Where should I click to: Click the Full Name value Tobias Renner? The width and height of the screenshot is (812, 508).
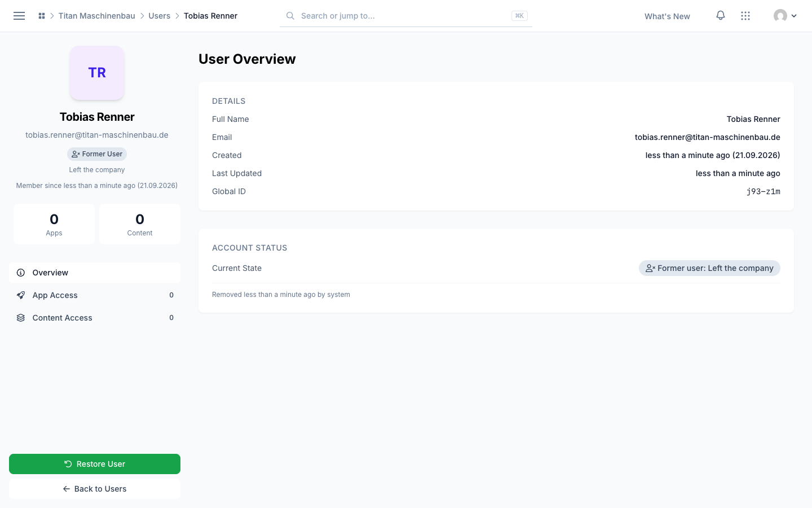click(x=753, y=119)
